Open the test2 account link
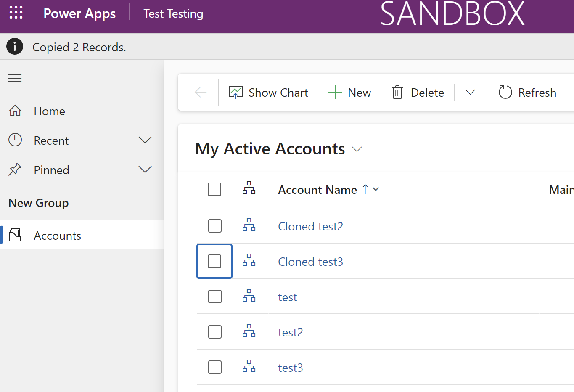 tap(291, 332)
